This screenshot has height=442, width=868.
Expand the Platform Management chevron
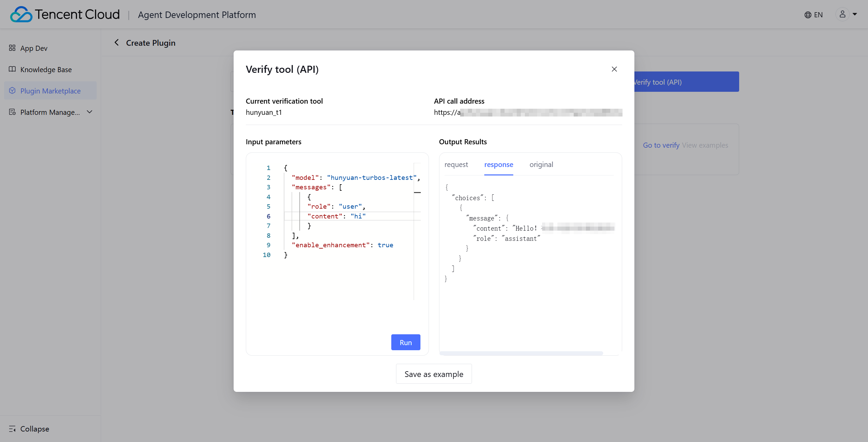point(90,112)
